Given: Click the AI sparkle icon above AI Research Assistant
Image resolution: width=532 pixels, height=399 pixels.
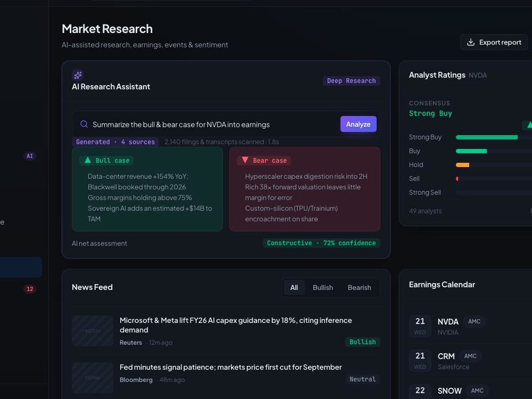Looking at the screenshot, I should coord(78,75).
